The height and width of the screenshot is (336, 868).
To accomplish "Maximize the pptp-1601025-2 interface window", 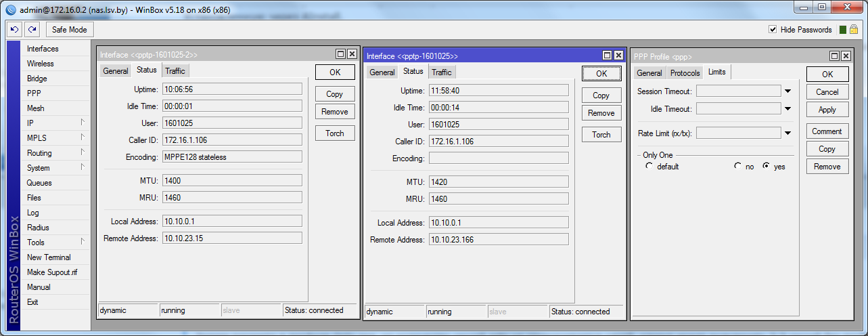I will tap(340, 54).
